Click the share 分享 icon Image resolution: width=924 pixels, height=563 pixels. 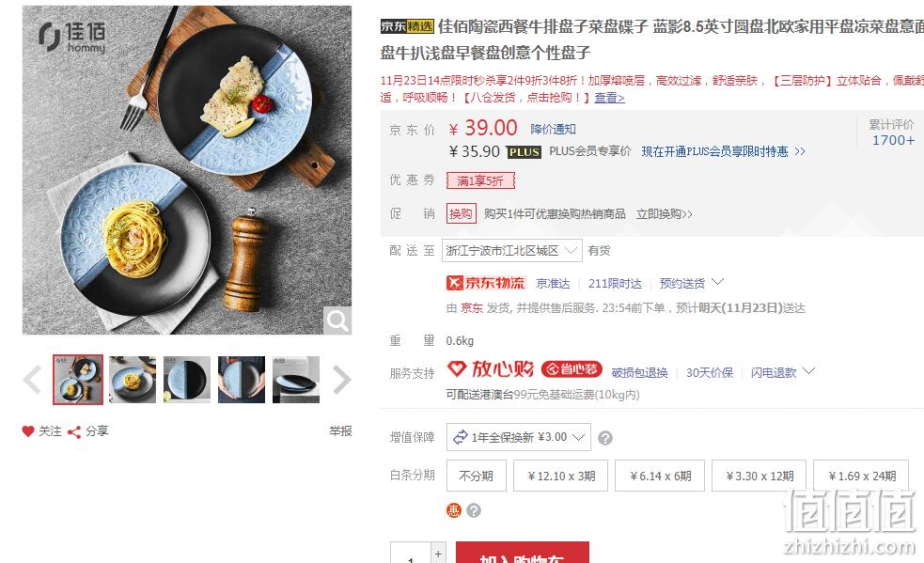coord(74,432)
